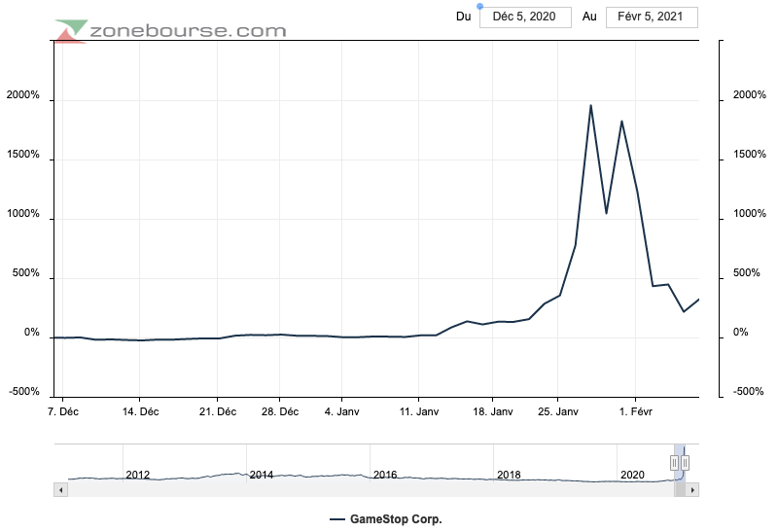
Task: Click the left scrollbar arrow in navigator
Action: [60, 490]
